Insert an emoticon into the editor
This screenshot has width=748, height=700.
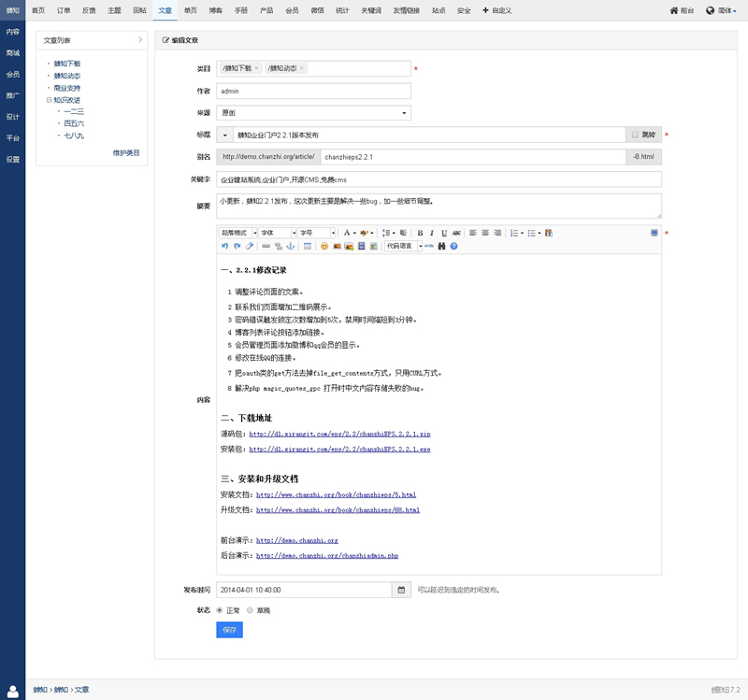[323, 246]
